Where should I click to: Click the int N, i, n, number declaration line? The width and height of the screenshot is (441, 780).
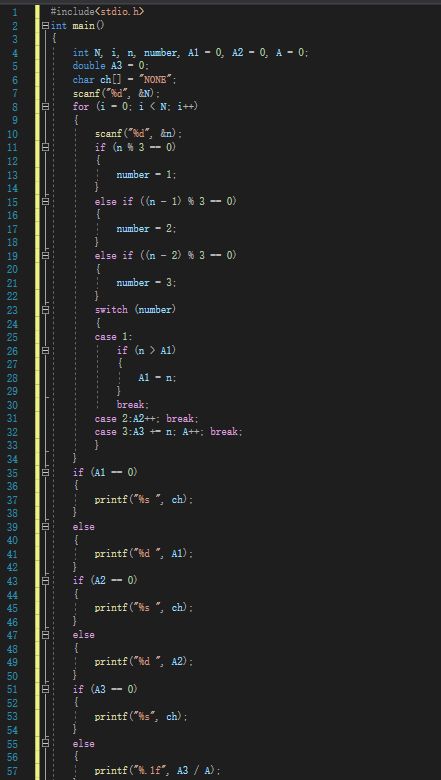(190, 53)
